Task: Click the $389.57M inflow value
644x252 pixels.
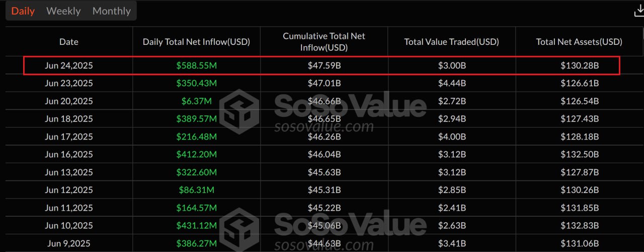Action: coord(197,119)
